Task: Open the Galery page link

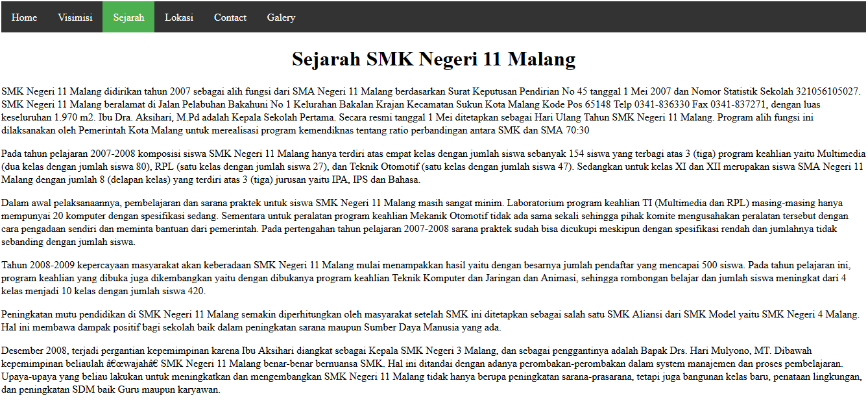Action: pos(281,17)
